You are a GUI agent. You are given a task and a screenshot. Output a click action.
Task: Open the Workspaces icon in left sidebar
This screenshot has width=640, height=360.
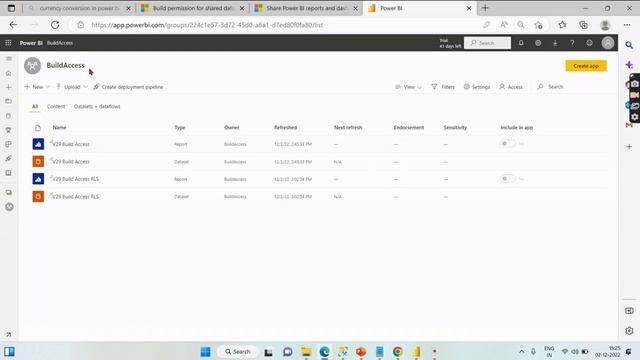pos(9,192)
